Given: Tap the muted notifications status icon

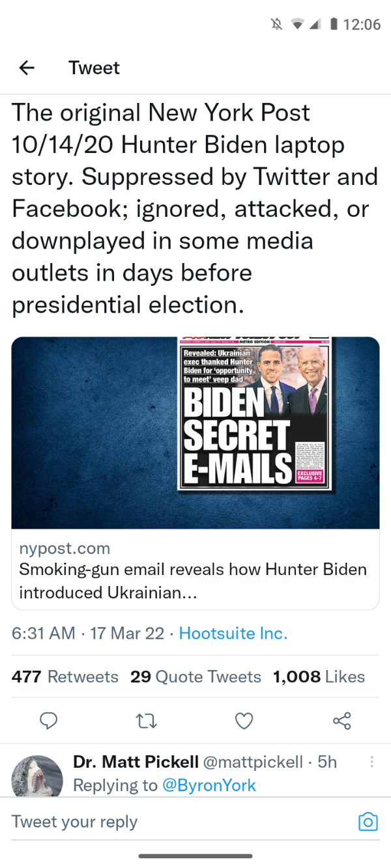Looking at the screenshot, I should pos(276,25).
